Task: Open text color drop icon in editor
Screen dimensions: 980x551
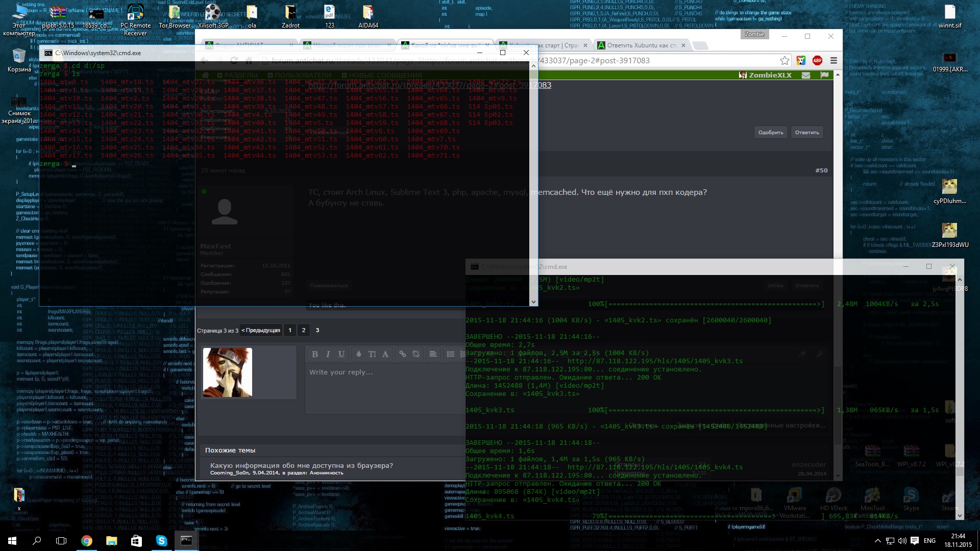Action: point(359,354)
